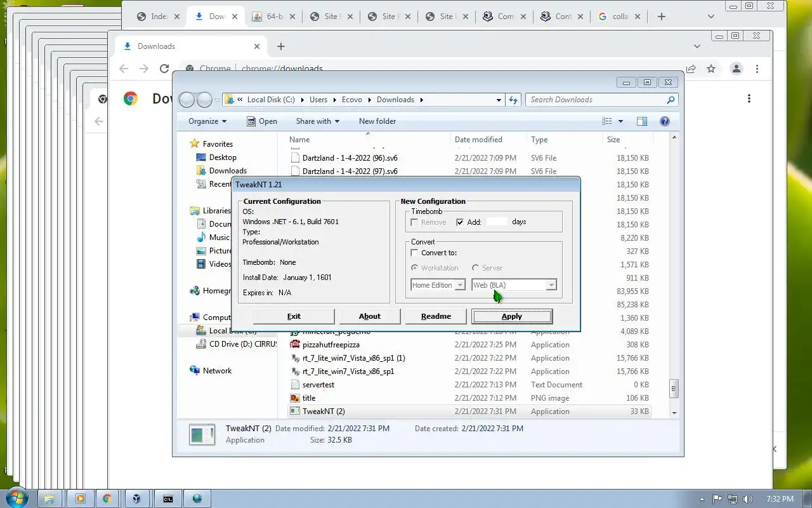Click the servertest text document icon

click(295, 385)
